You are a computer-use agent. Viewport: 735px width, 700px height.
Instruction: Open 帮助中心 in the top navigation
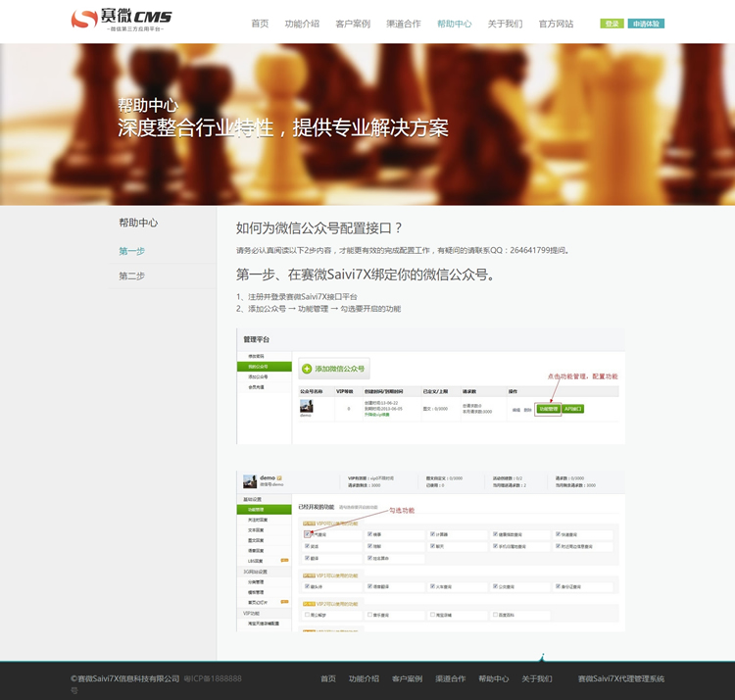[x=454, y=24]
